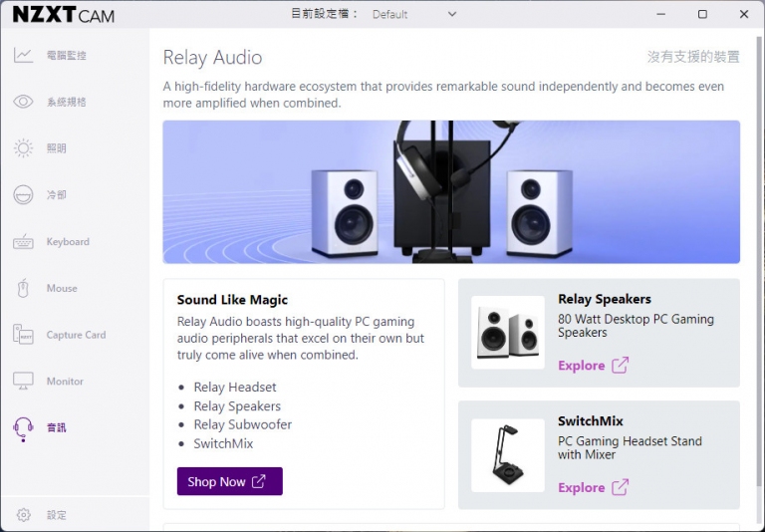Select the purple headset Audio icon
Viewport: 765px width, 532px height.
point(23,429)
